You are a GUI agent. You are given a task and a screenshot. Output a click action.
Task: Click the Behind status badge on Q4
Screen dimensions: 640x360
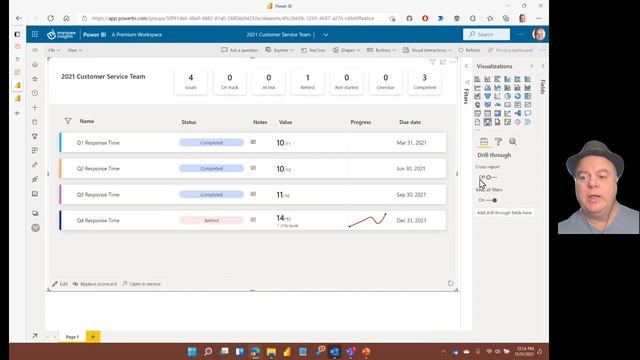[211, 220]
